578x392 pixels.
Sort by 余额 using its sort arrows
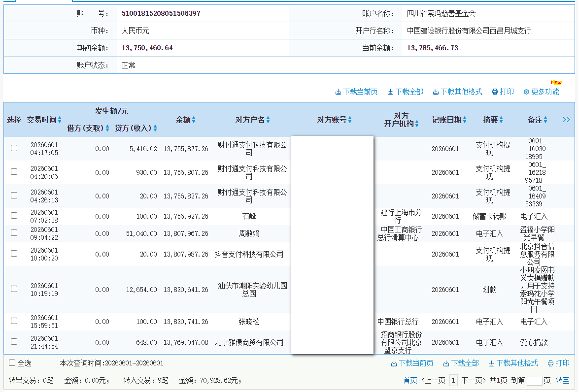[x=194, y=120]
